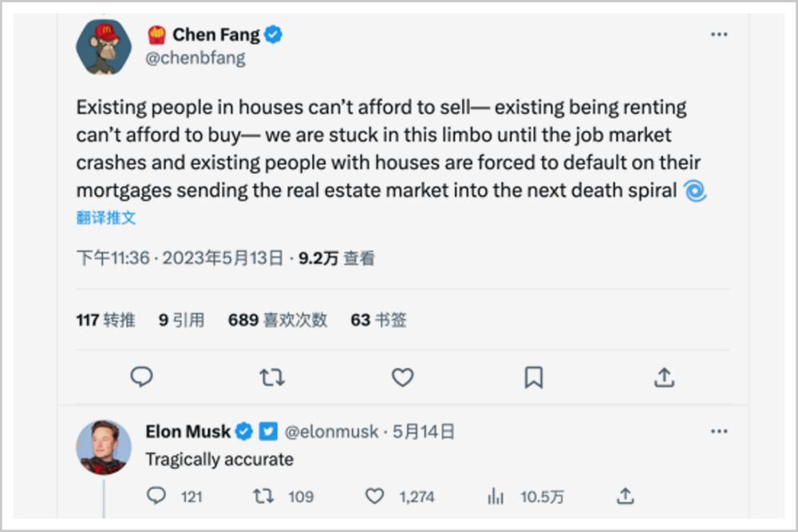Reply to Elon Musk's comment (121)
798x532 pixels.
click(x=174, y=496)
